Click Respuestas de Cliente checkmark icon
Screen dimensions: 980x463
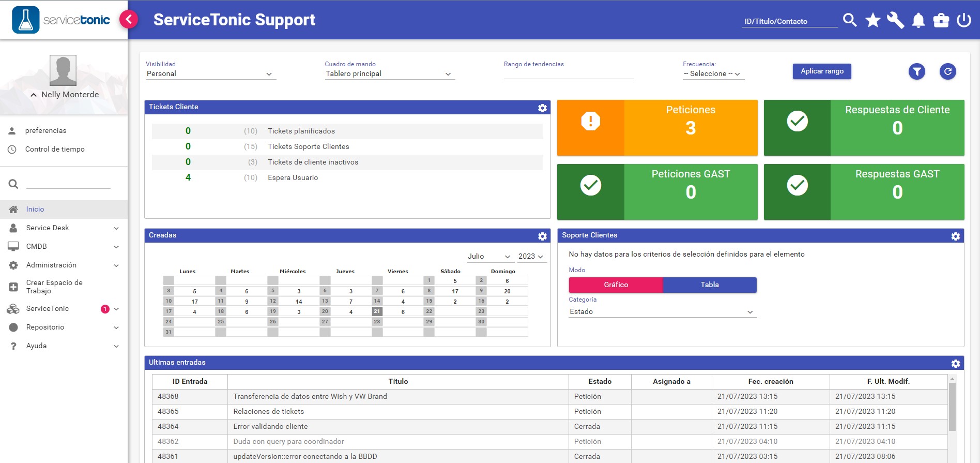point(798,121)
